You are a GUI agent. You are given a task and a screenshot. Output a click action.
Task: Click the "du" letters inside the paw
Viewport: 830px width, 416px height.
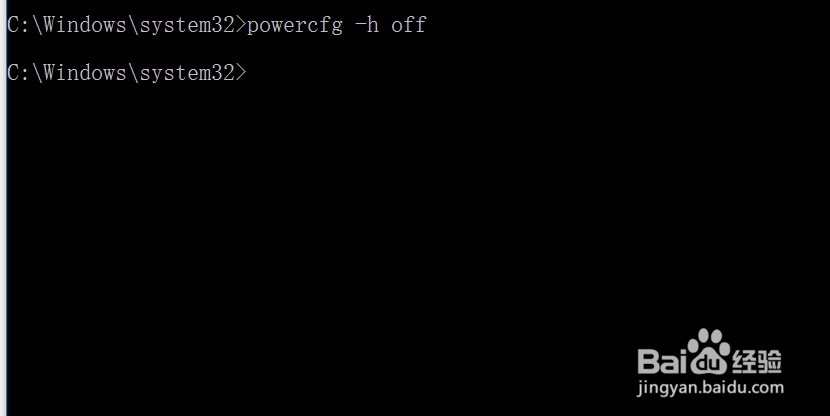[x=709, y=363]
